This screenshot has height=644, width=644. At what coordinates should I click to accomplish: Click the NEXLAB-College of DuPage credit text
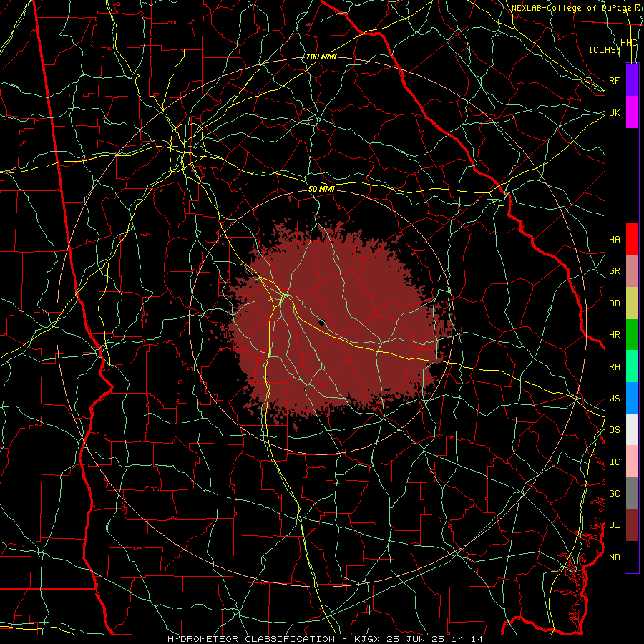click(571, 8)
